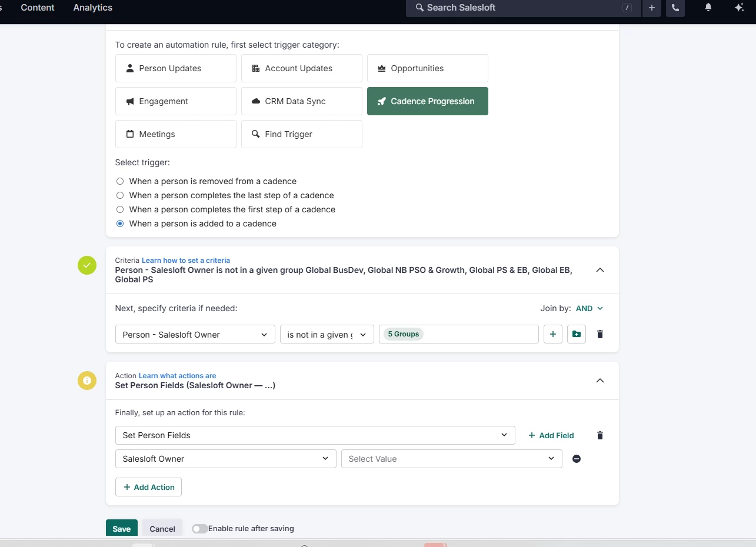Choose Opportunities trigger category
This screenshot has width=756, height=547.
click(428, 68)
